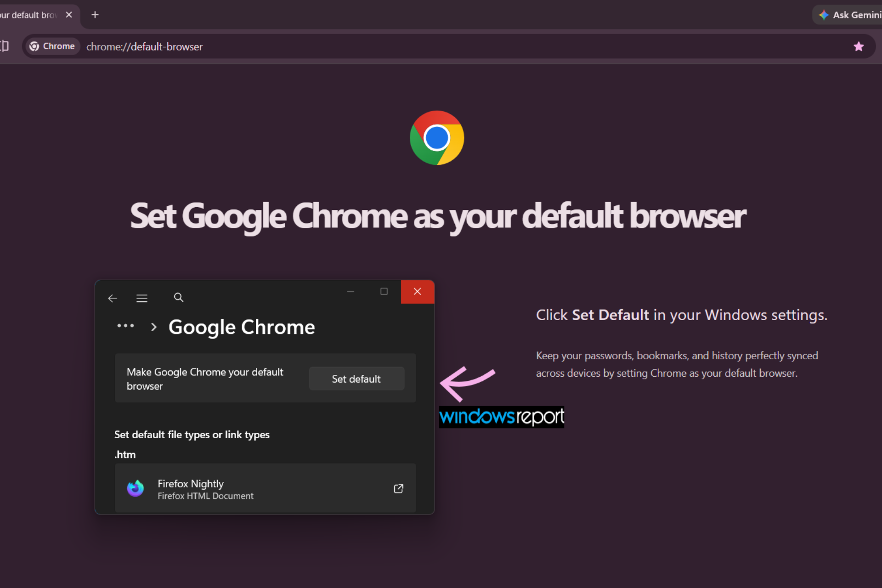Open the hamburger menu in Settings window

tap(142, 298)
